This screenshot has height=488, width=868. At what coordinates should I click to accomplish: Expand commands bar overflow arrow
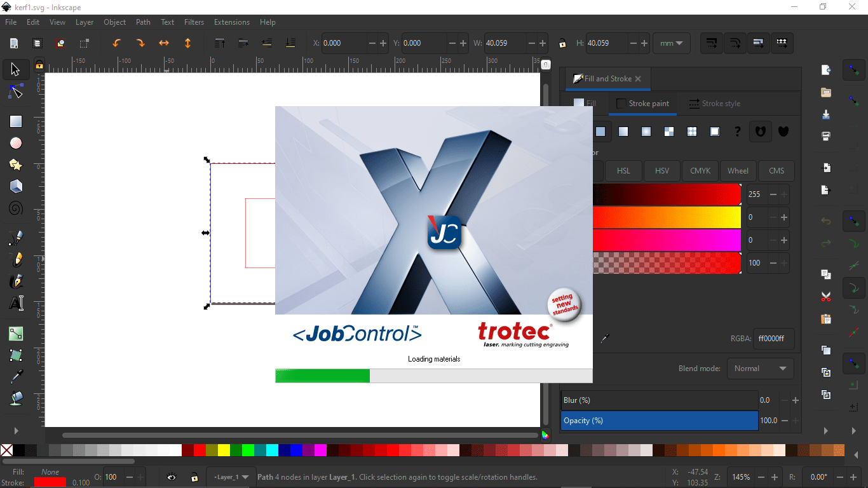click(826, 431)
